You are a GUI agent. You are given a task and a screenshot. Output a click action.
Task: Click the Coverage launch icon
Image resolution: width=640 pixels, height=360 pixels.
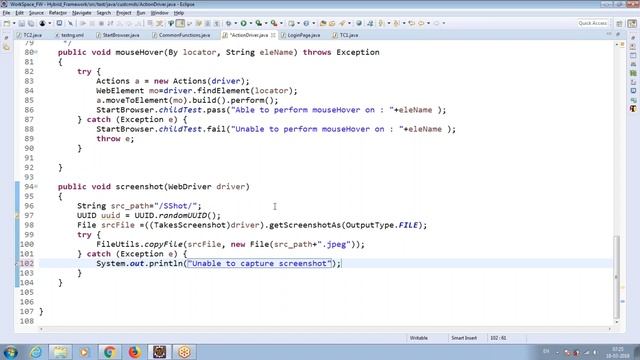click(259, 23)
